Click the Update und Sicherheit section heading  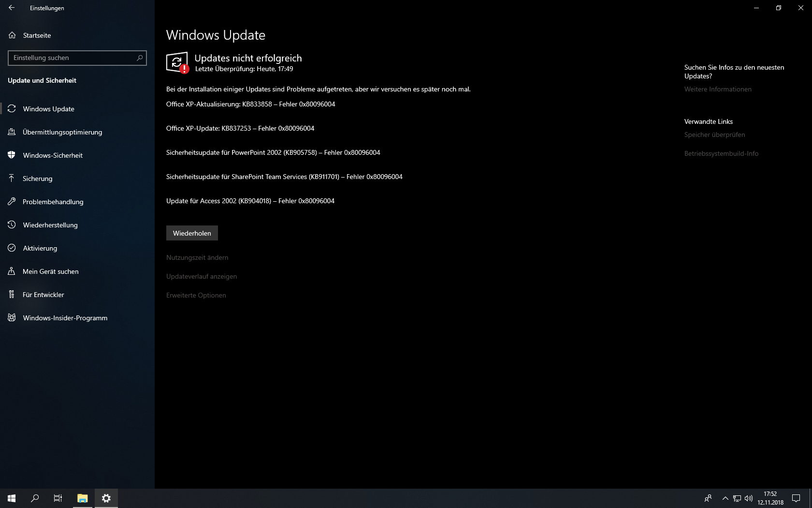pos(42,80)
